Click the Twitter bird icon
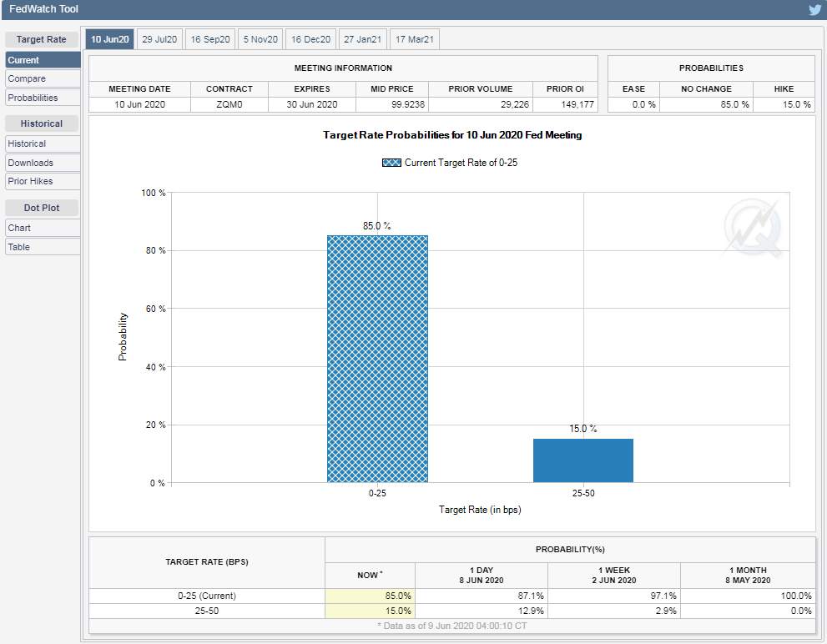Screen dimensions: 827x644 click(x=814, y=9)
